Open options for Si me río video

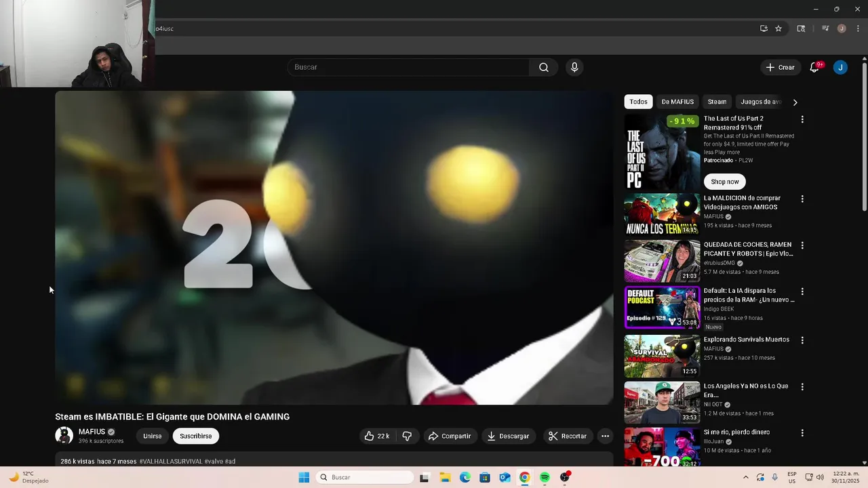802,432
